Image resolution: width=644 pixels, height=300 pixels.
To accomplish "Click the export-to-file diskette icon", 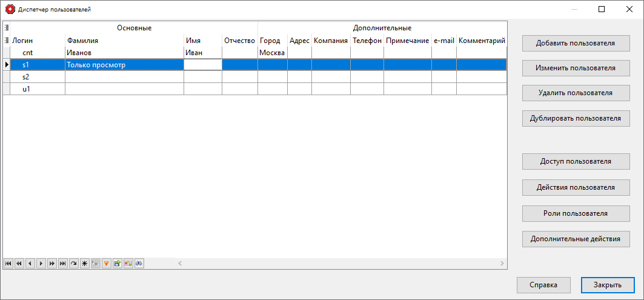I will coord(118,264).
